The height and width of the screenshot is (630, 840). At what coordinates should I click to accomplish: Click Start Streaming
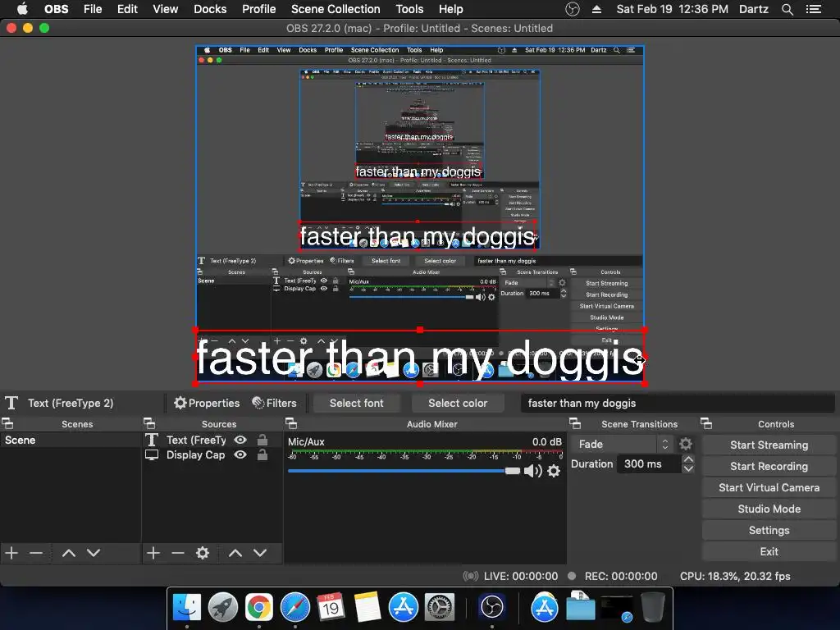769,445
